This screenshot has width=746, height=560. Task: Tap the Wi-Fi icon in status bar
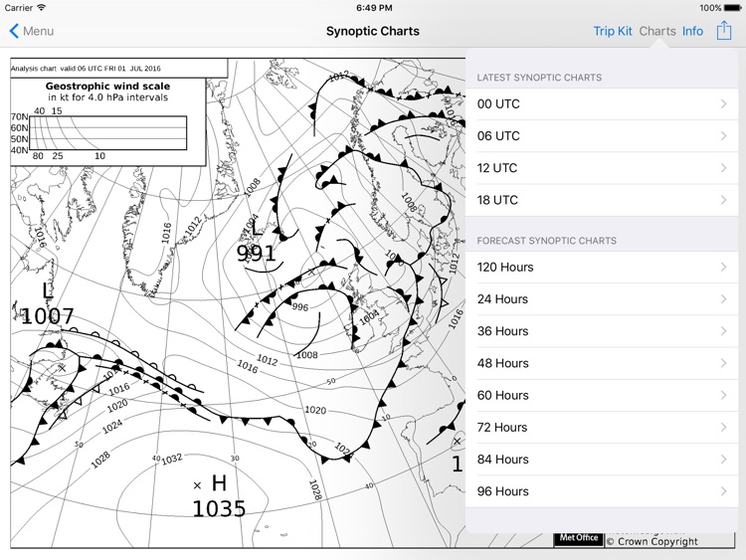(x=42, y=8)
